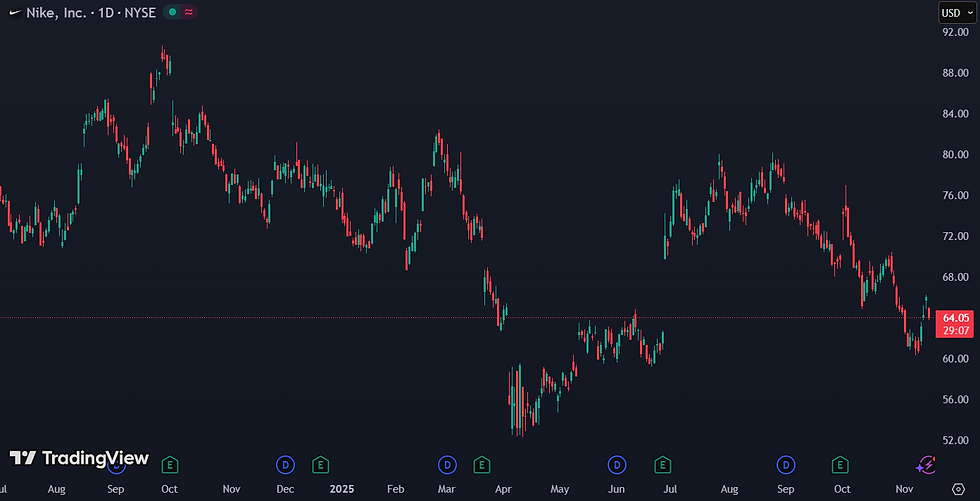This screenshot has width=980, height=501.
Task: Click the 84.00 price axis label
Action: (956, 114)
